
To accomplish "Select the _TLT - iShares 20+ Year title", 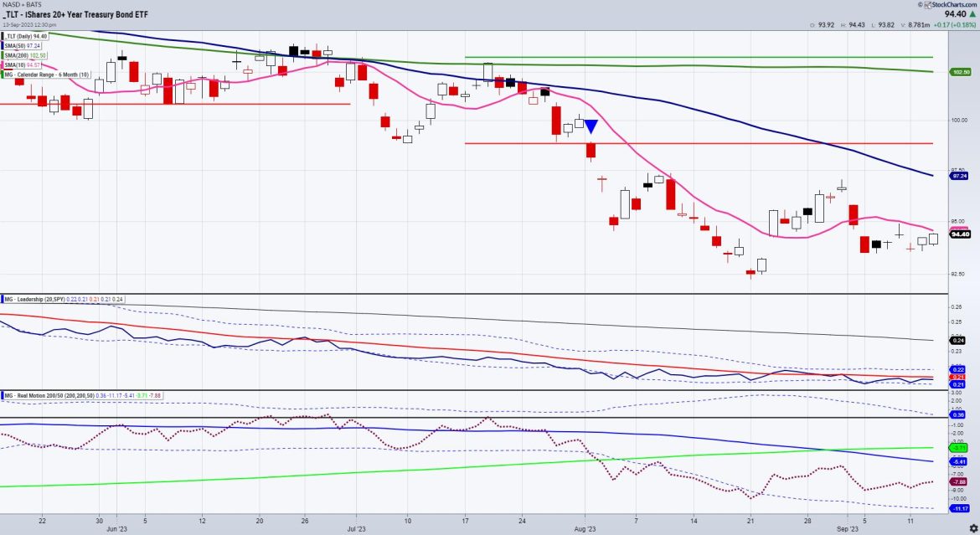I will (75, 14).
